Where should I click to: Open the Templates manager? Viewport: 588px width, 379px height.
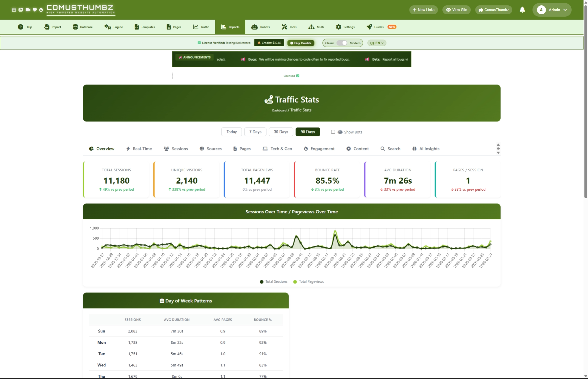[x=144, y=27]
